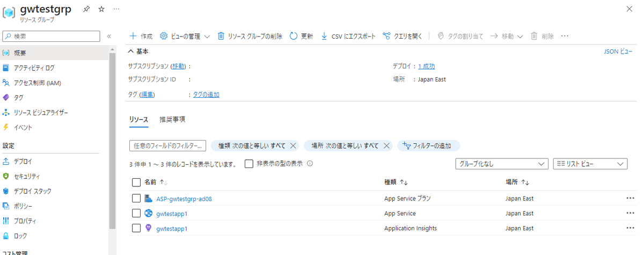644x255 pixels.
Task: Collapse the sidebar with double chevron
Action: 109,36
